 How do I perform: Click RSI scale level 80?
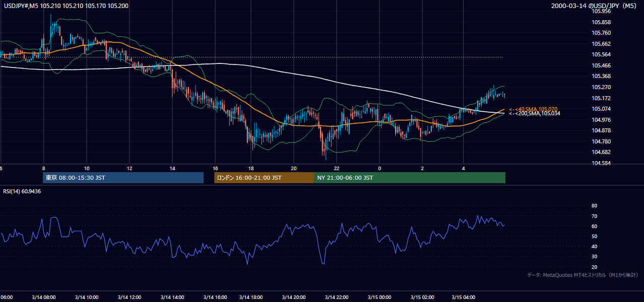[x=595, y=206]
